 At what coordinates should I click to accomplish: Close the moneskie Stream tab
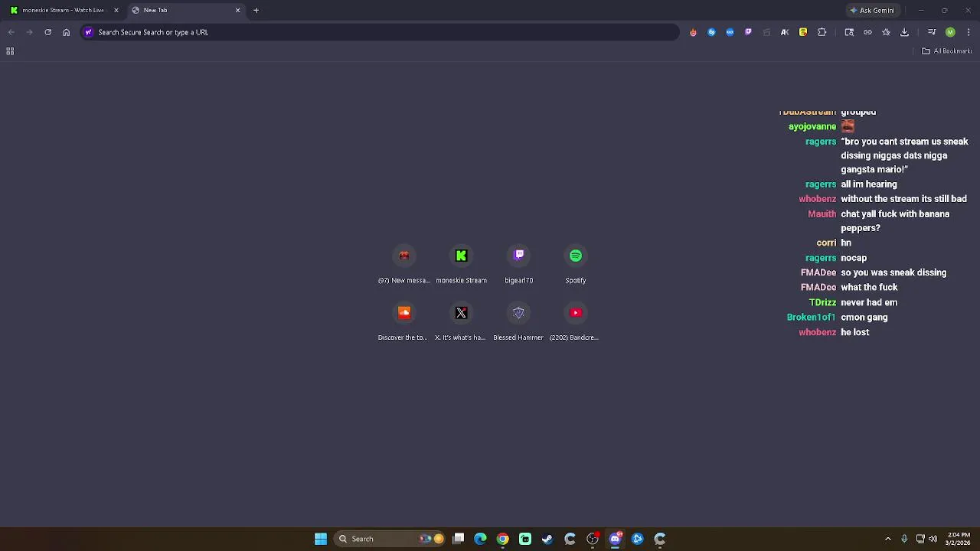pos(116,10)
